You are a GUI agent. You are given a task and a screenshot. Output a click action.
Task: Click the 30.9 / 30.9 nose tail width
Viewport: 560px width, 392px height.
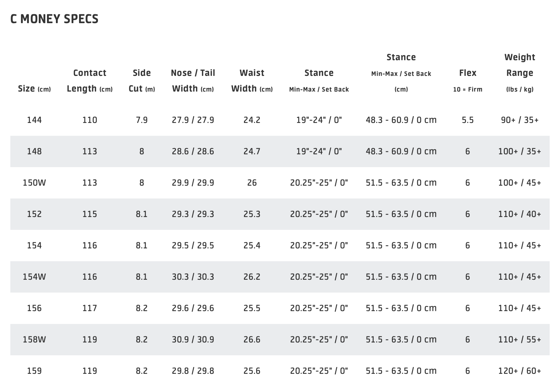pos(193,340)
